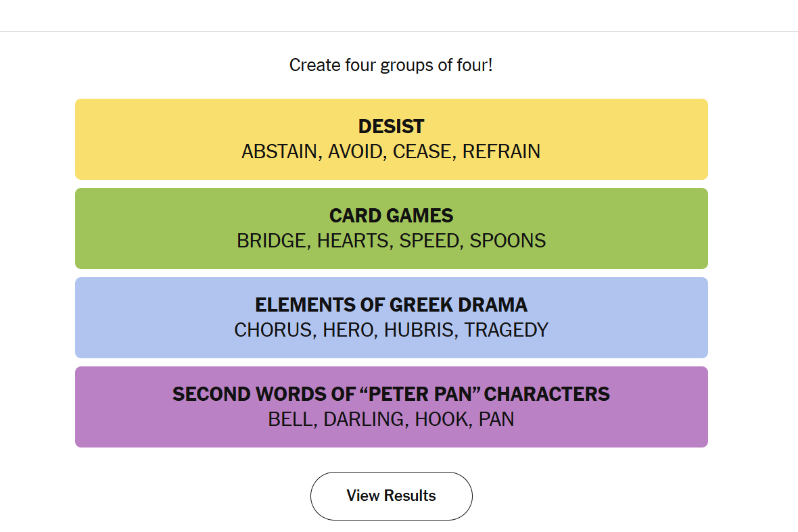Click the "Create four groups of four!" text
Screen dimensions: 798x532
pos(391,66)
